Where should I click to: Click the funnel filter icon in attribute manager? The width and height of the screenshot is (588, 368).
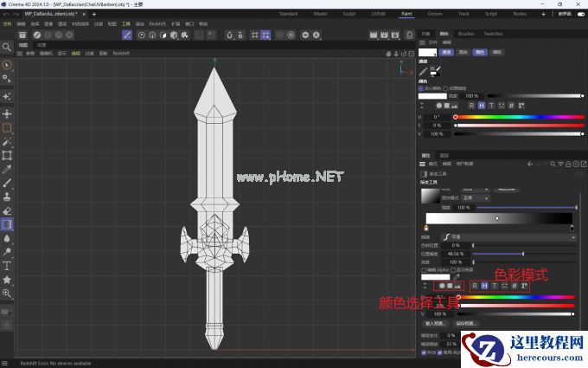click(560, 165)
